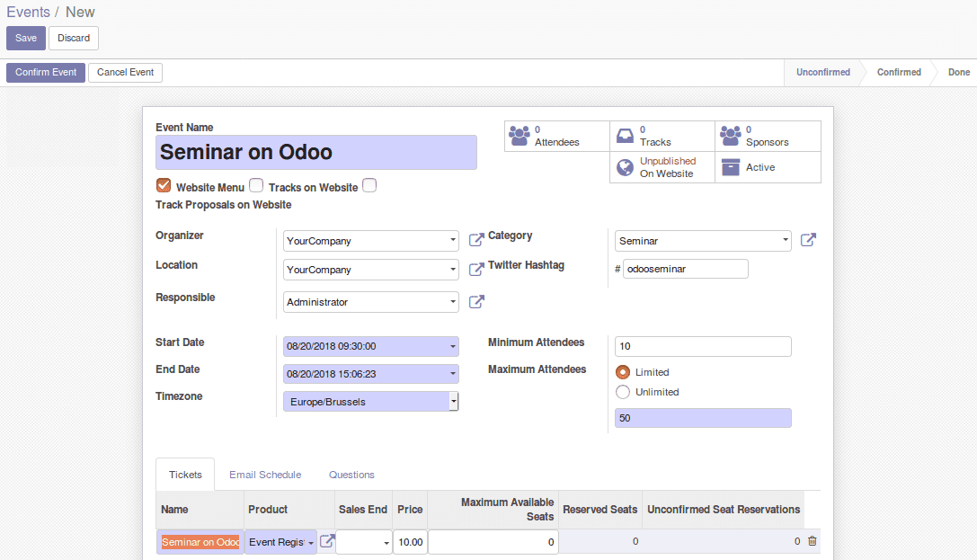The image size is (977, 560).
Task: Select Limited maximum attendees option
Action: point(623,372)
